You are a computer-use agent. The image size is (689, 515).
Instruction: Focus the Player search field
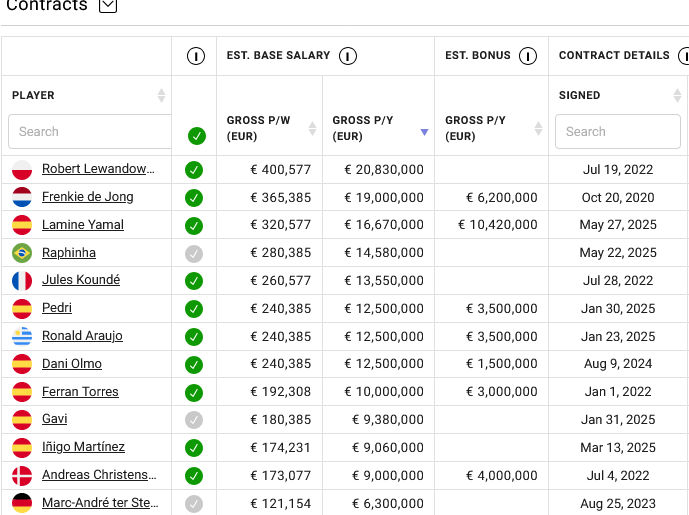coord(90,131)
